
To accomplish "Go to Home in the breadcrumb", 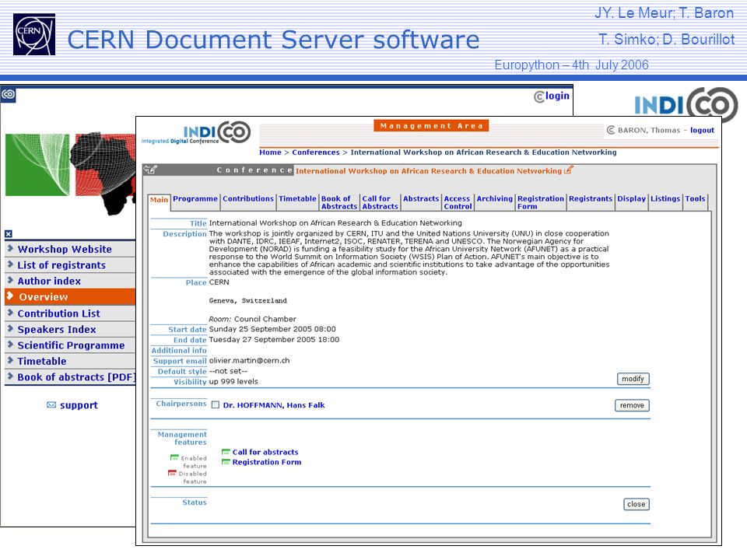I will tap(270, 152).
